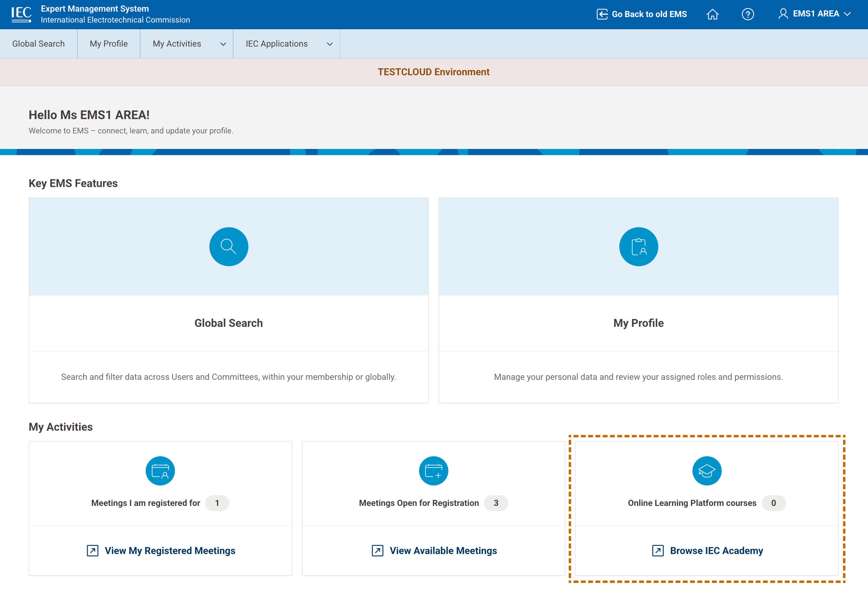Click user avatar icon beside EMS1 AREA
868x600 pixels.
pyautogui.click(x=783, y=14)
